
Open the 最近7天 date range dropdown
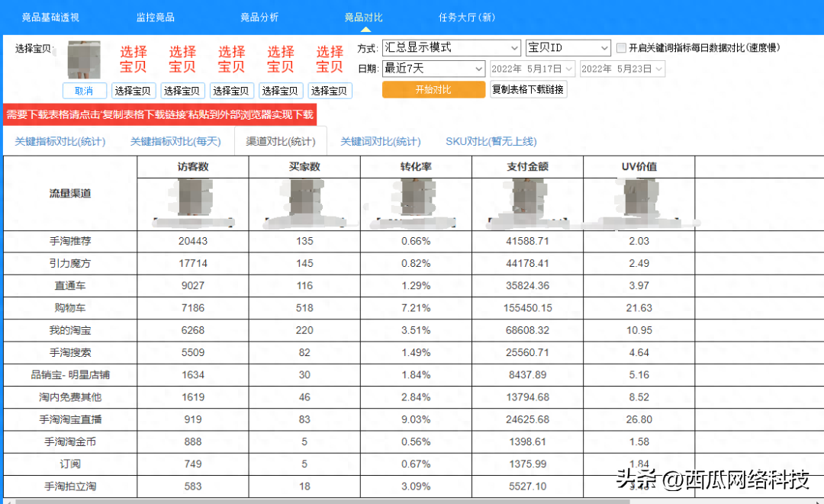tap(433, 69)
